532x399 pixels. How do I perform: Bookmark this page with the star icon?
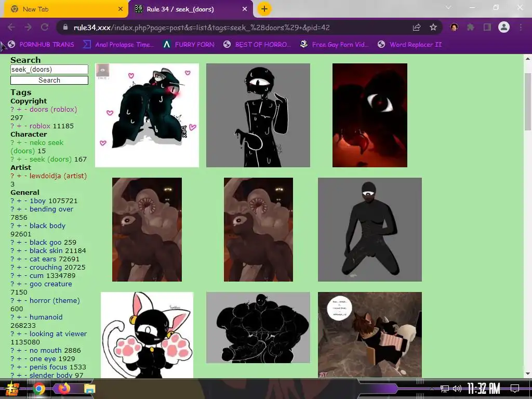point(433,28)
